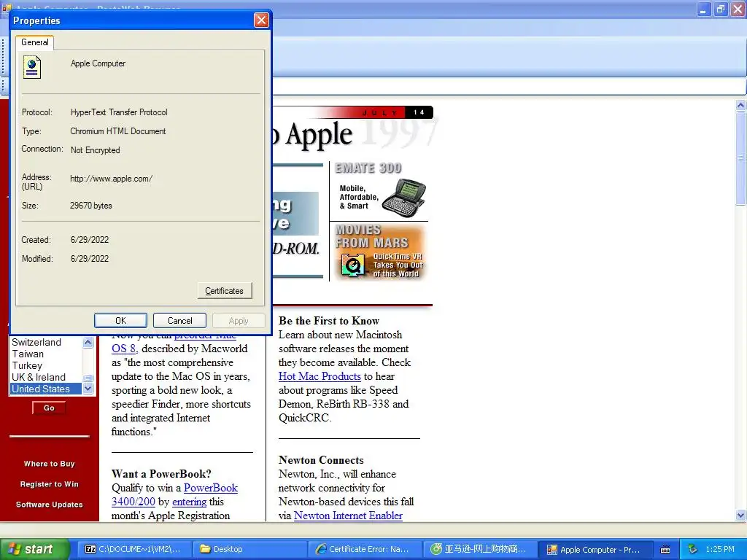Open the Register to Win sidebar link
Viewport: 747px width, 560px height.
click(50, 484)
